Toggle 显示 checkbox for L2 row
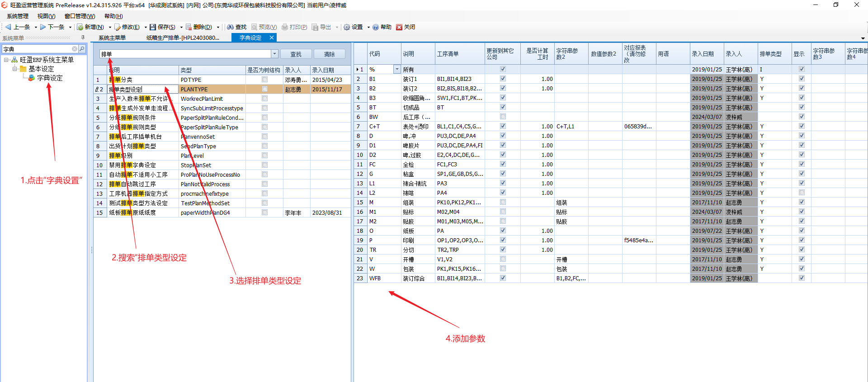 coord(802,193)
